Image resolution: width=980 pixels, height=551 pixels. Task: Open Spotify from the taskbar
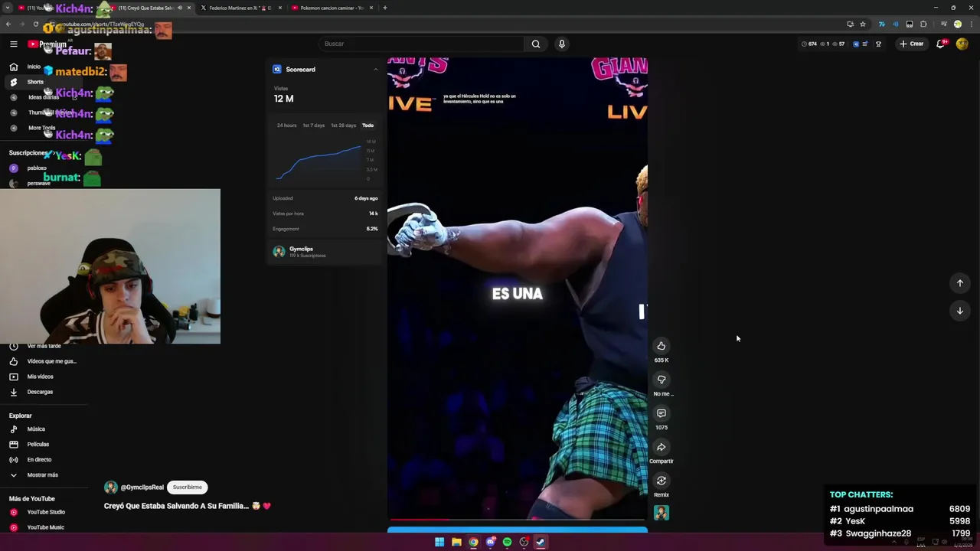click(507, 543)
